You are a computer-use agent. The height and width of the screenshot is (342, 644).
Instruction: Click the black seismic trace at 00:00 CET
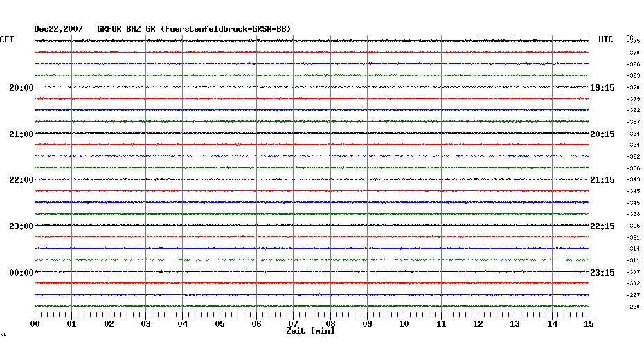pos(312,271)
